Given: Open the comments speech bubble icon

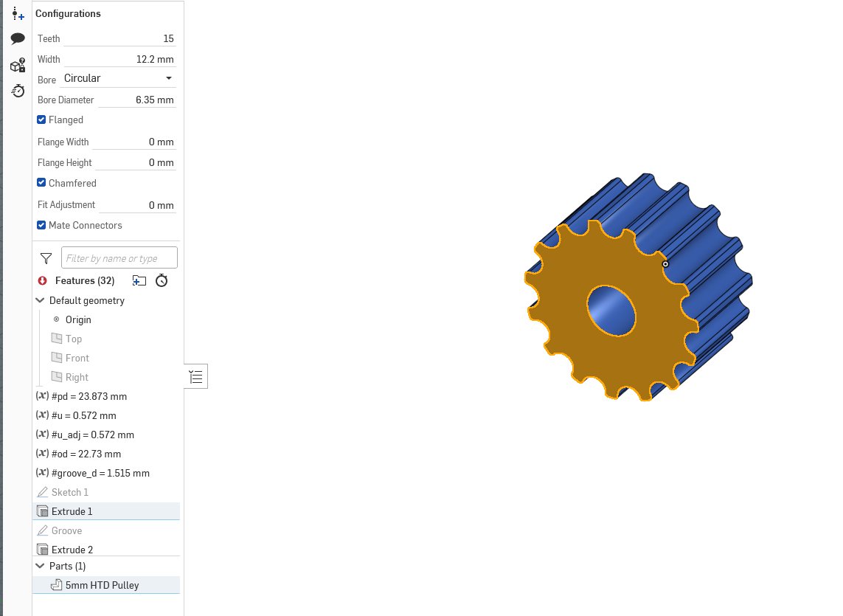Looking at the screenshot, I should coord(18,39).
